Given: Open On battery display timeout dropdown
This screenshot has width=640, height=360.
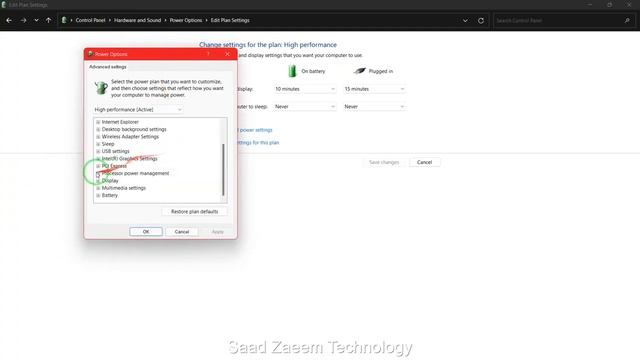Looking at the screenshot, I should [305, 89].
